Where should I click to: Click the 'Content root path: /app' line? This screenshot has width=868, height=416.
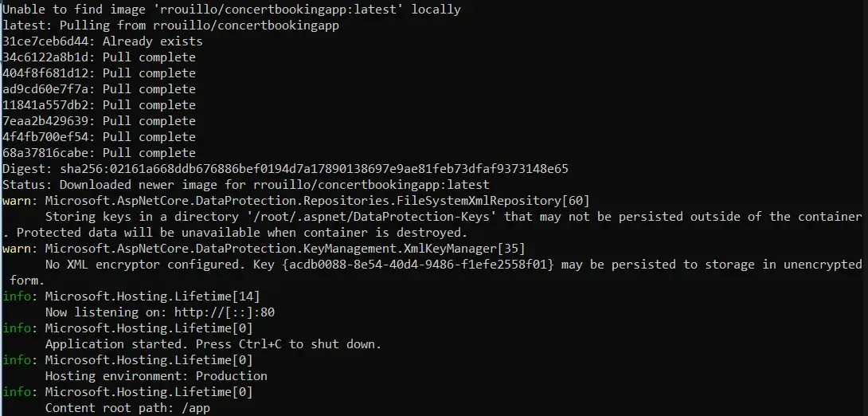coord(127,408)
